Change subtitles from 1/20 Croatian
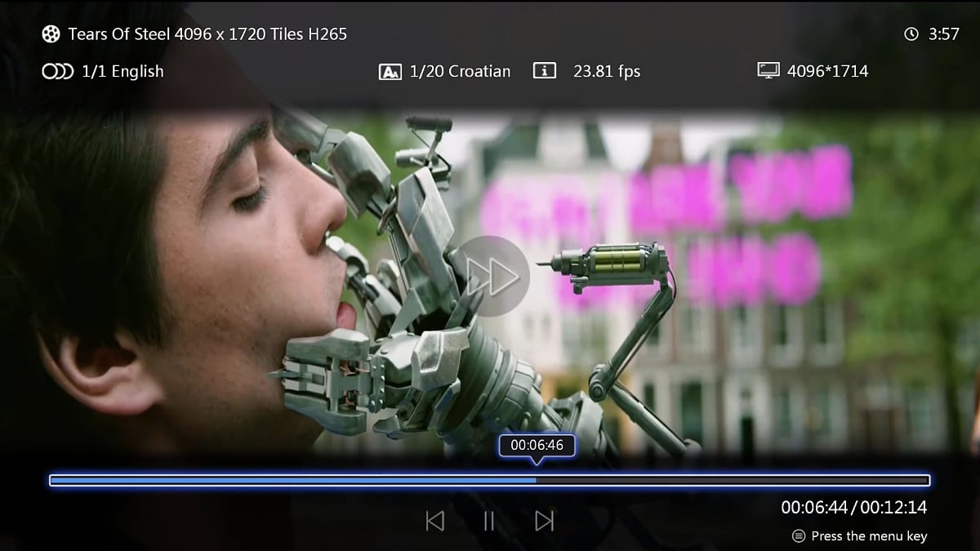Screen dimensions: 980x551 pyautogui.click(x=461, y=71)
